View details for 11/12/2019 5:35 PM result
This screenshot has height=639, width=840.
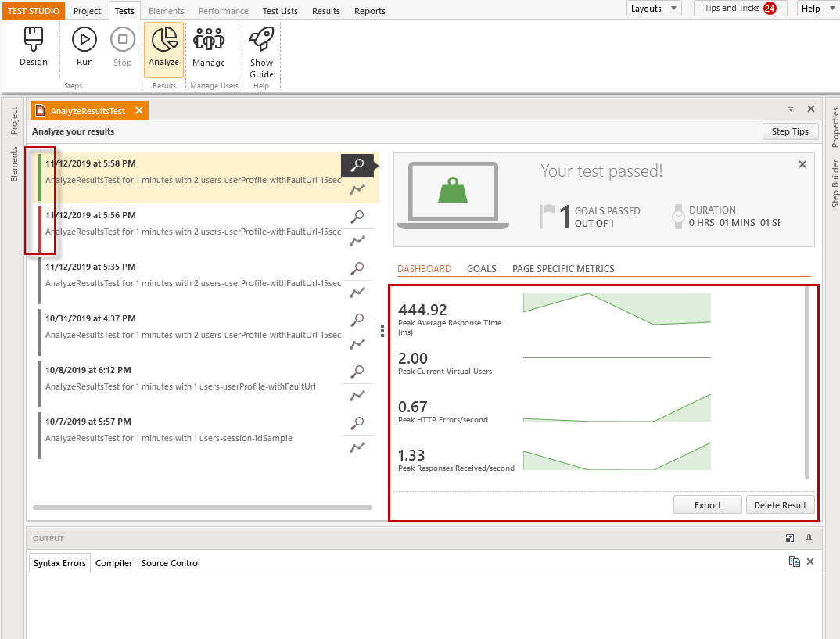point(357,267)
